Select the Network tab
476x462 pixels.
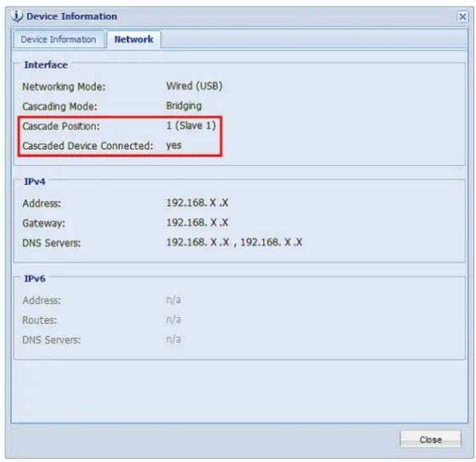pyautogui.click(x=134, y=39)
